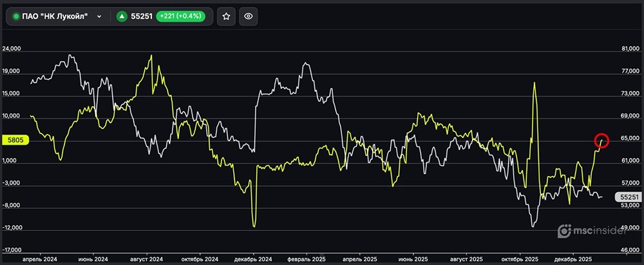This screenshot has height=265, width=644.
Task: Click the -17,000 left-axis label
Action: pyautogui.click(x=12, y=250)
